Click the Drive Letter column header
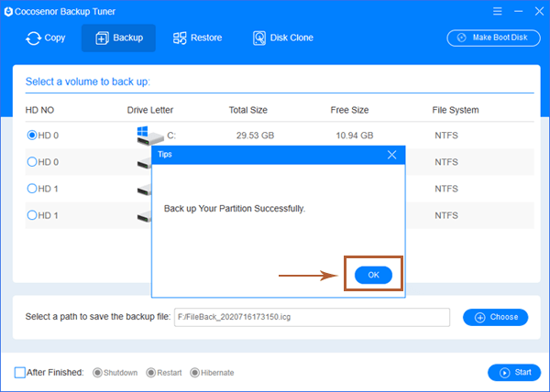Image resolution: width=550 pixels, height=392 pixels. [150, 110]
